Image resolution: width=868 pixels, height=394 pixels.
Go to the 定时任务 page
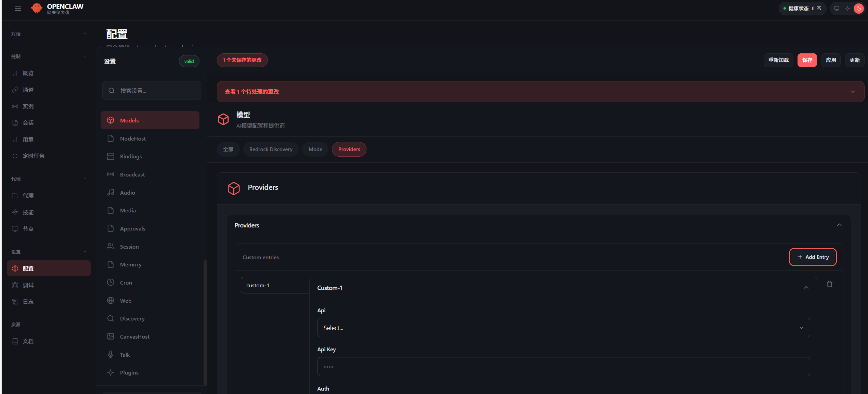click(x=33, y=156)
